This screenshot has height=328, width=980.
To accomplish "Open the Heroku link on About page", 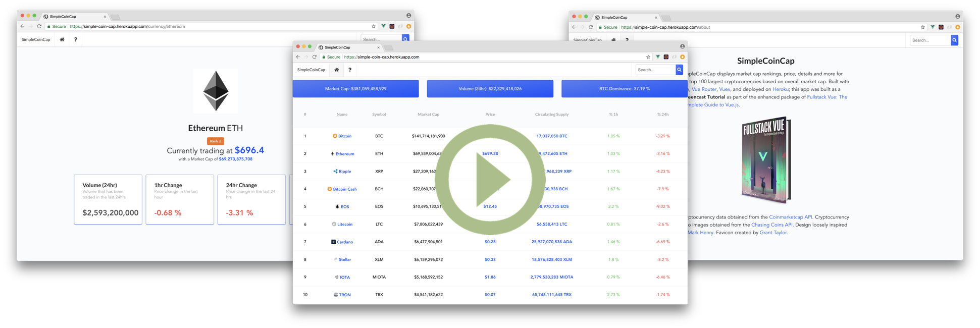I will coord(781,89).
